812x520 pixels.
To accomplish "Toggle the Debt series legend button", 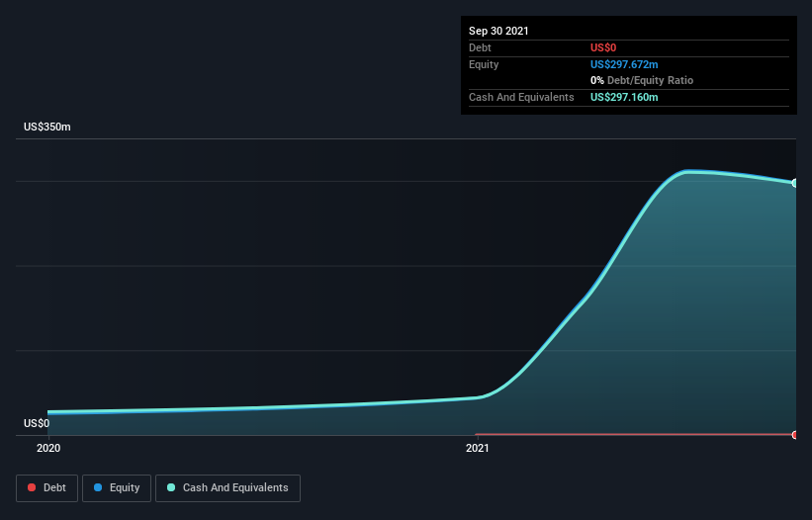I will pos(46,488).
